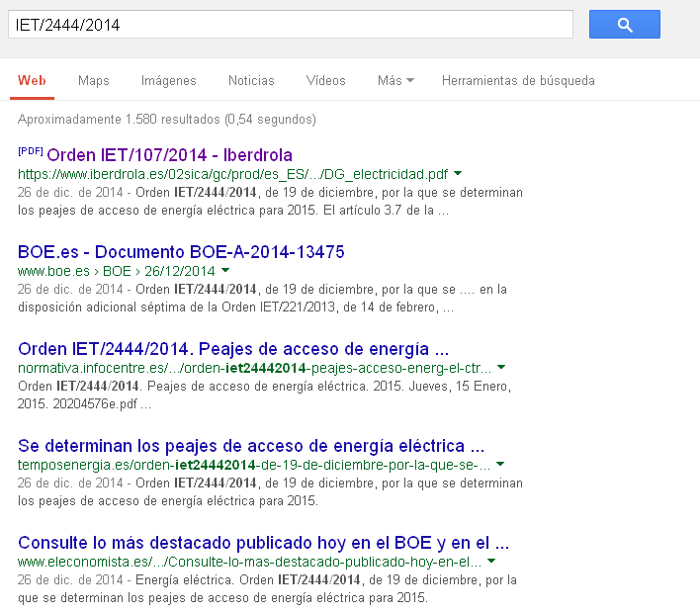
Task: Open the Orden IET/107/2014 - Iberdrola result
Action: click(169, 155)
